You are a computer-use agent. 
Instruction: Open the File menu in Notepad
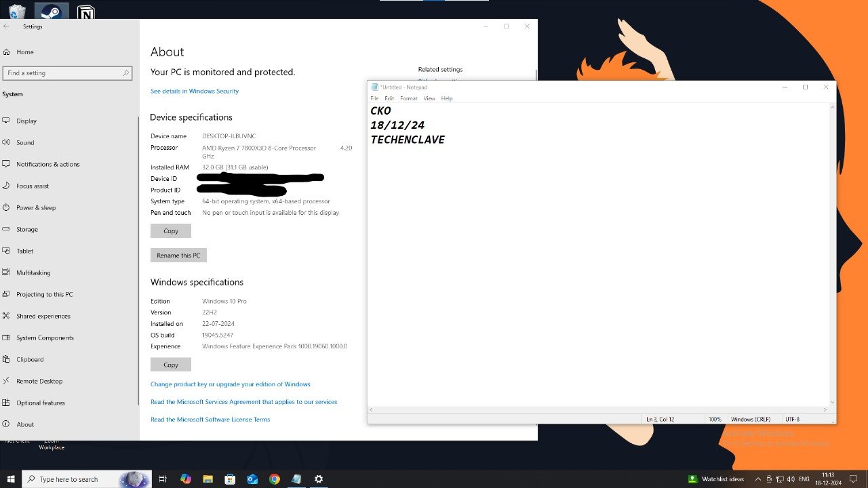374,98
